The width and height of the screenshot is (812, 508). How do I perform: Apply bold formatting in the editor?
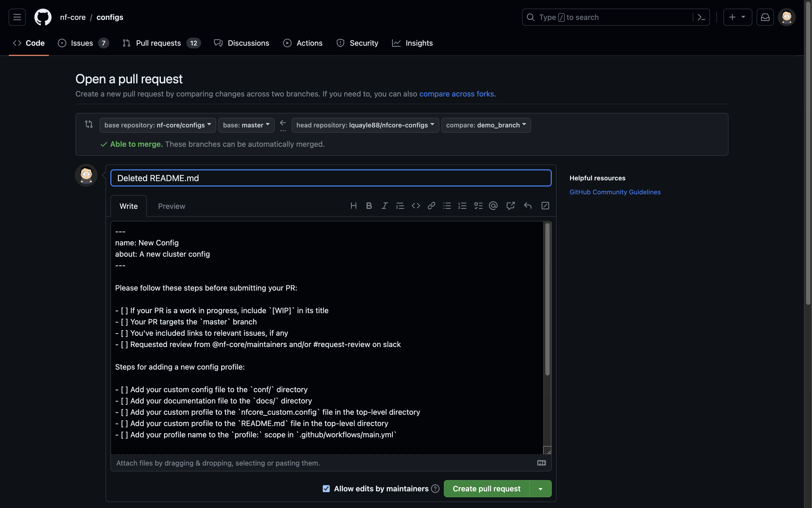369,206
